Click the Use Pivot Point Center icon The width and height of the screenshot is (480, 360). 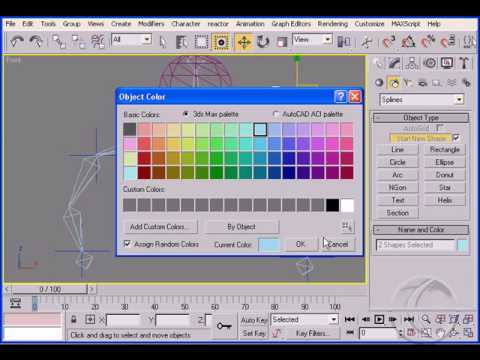pyautogui.click(x=344, y=42)
